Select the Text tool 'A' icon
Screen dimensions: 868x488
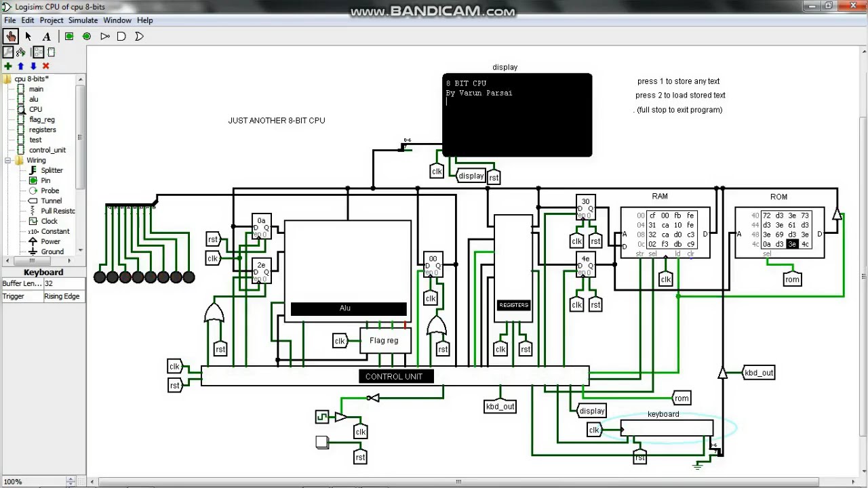coord(46,37)
